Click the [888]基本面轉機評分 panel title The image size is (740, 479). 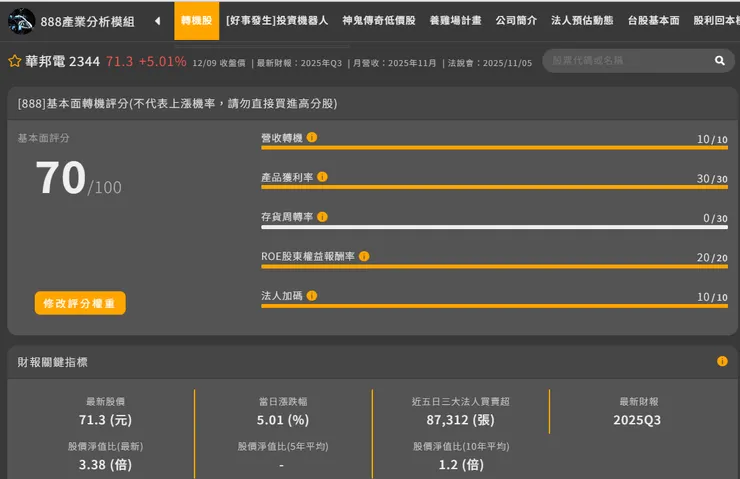(177, 103)
